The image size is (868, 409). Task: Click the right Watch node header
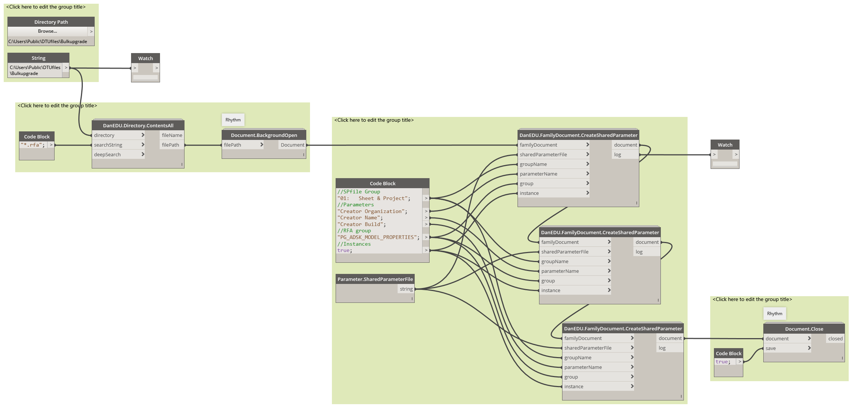pos(725,145)
